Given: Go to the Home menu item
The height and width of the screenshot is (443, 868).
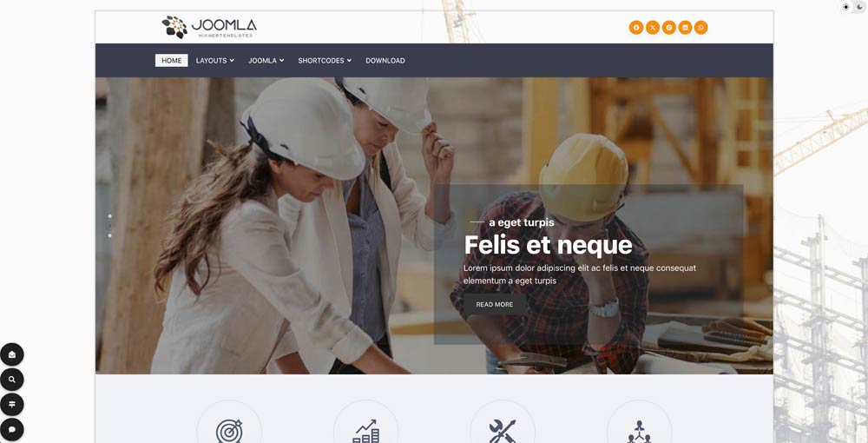Looking at the screenshot, I should pyautogui.click(x=172, y=60).
